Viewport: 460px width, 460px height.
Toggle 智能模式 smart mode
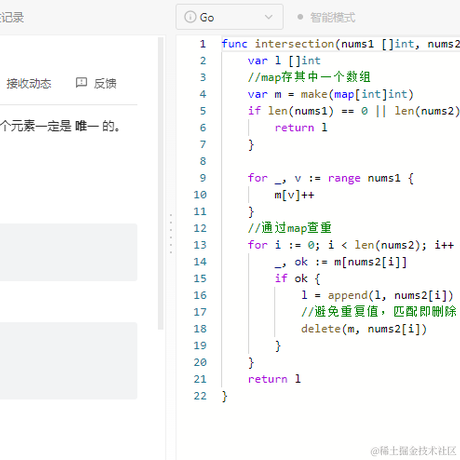tap(327, 17)
